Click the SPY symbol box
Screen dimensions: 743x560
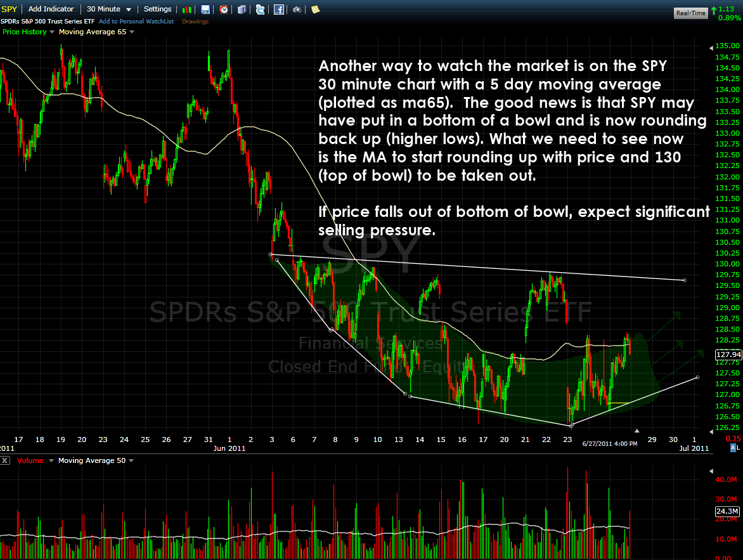tap(9, 9)
